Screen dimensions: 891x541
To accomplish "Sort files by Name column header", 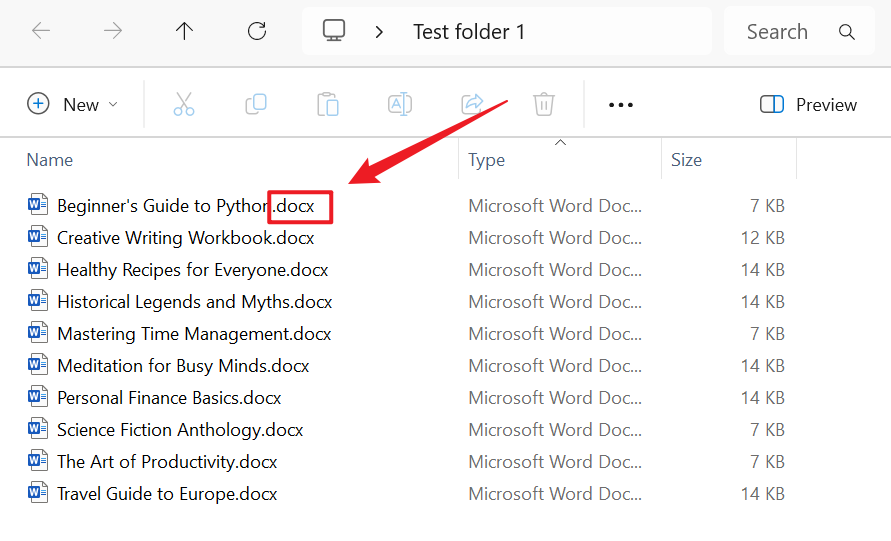I will click(x=50, y=160).
